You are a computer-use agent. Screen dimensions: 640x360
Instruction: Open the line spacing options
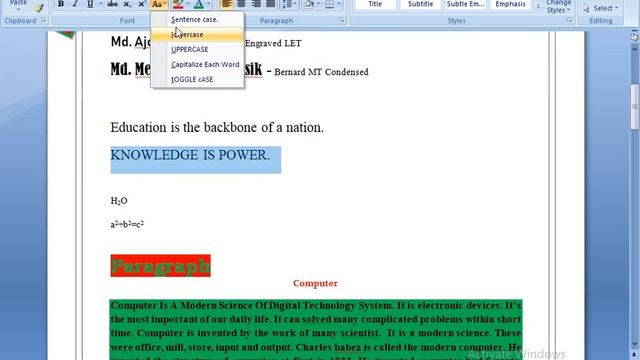289,4
